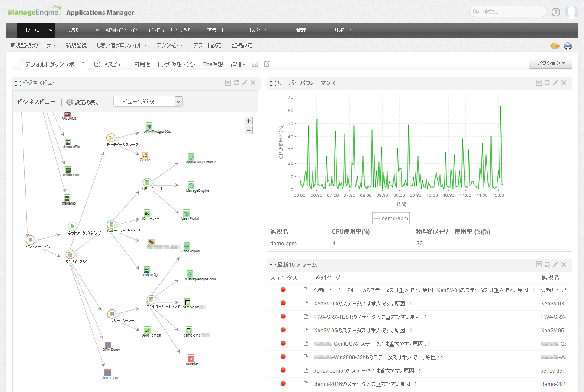Switch to the The仮想 tab
This screenshot has height=392, width=584.
tap(213, 64)
